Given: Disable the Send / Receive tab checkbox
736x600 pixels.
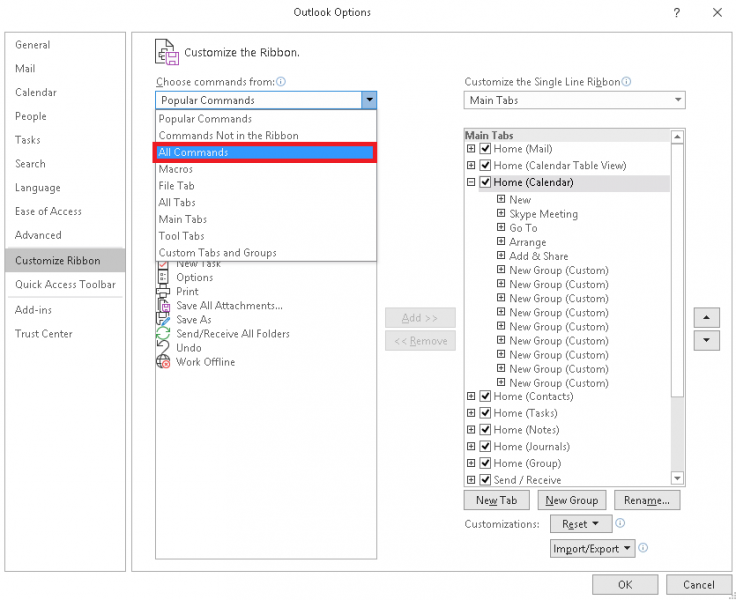Looking at the screenshot, I should [x=485, y=480].
